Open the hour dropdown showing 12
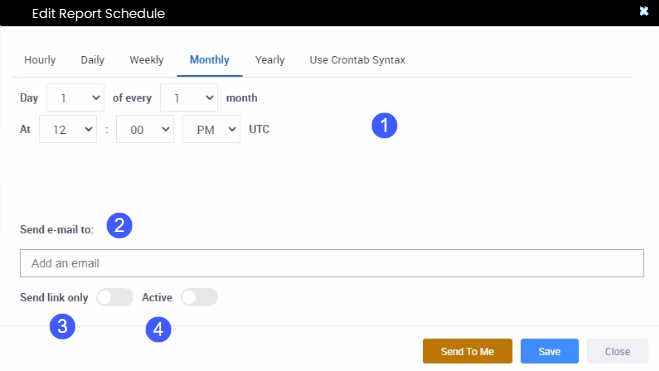Screen dimensions: 659x371 (x=68, y=129)
